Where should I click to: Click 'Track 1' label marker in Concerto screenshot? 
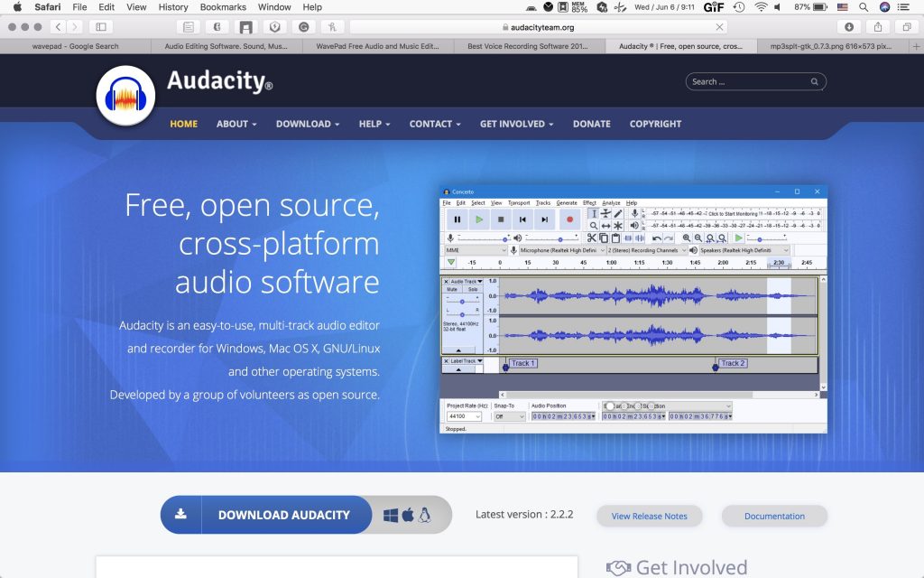click(x=522, y=363)
